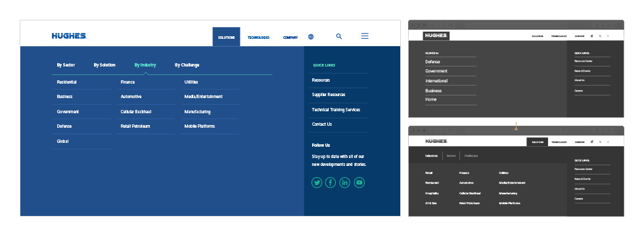
Task: Click search icon in lower gray wireframe
Action: coord(600,142)
